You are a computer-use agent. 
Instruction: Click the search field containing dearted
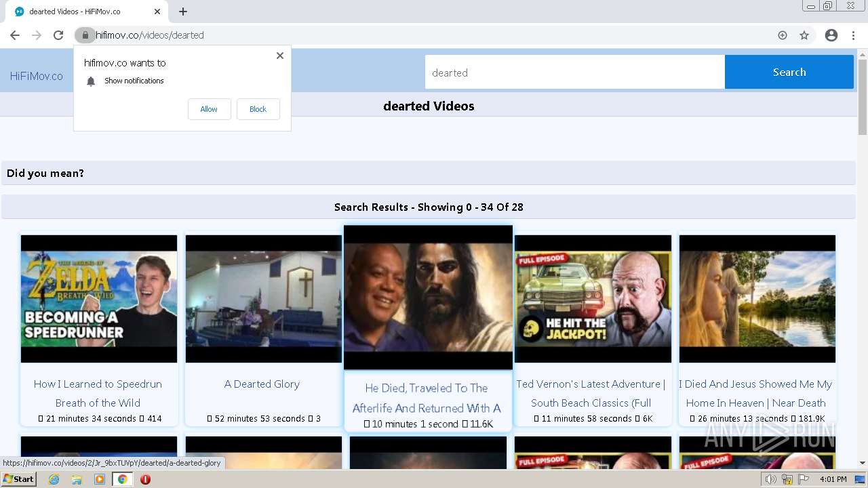click(575, 72)
